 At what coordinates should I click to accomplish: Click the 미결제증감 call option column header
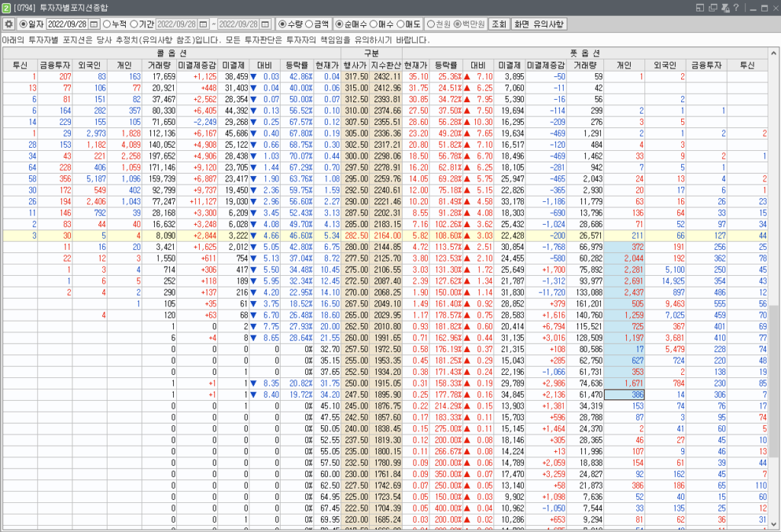198,65
